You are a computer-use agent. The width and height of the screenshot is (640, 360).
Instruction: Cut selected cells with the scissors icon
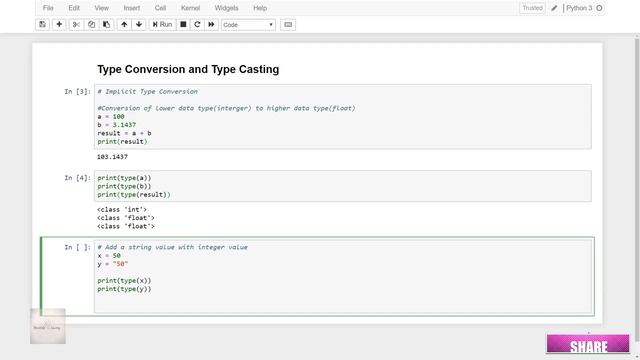(76, 24)
